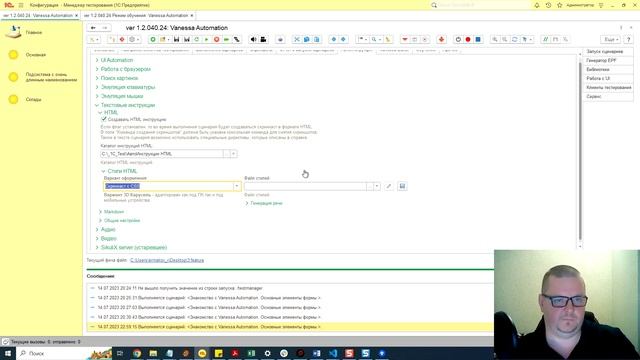Click the pencil edit icon beside styles file
The height and width of the screenshot is (360, 640).
click(389, 186)
